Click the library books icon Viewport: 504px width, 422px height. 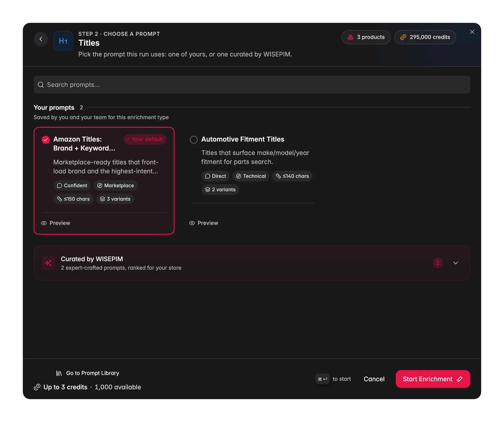pyautogui.click(x=59, y=373)
